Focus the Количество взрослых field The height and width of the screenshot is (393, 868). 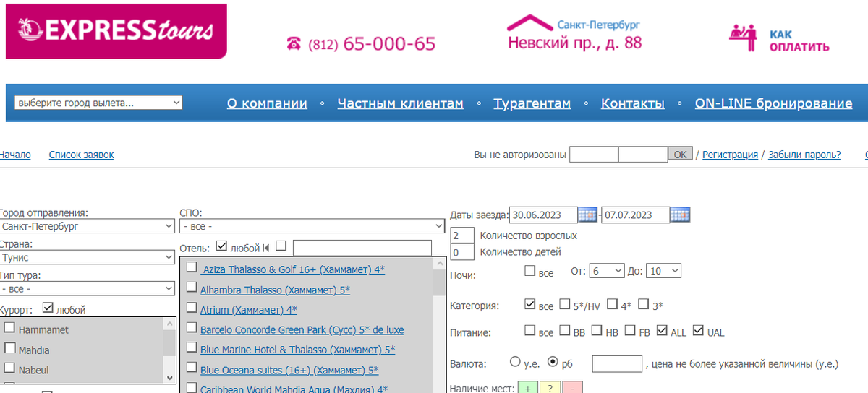tap(461, 236)
